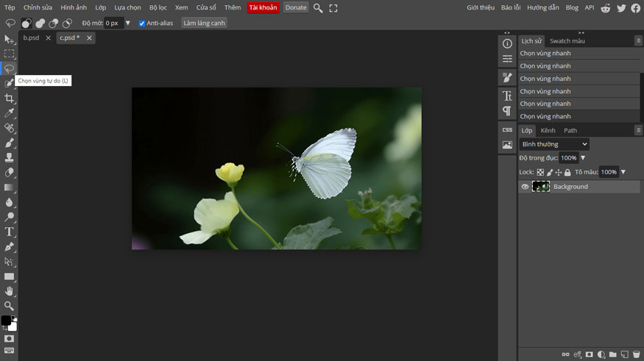Select the Zoom tool in toolbar
This screenshot has height=361, width=644.
tap(9, 306)
